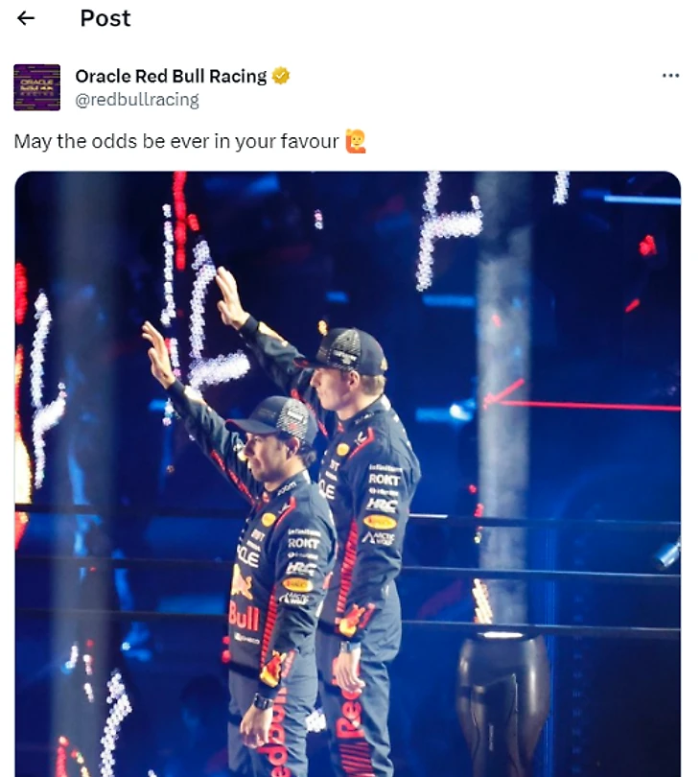700x777 pixels.
Task: Click the rear driver's raised hand
Action: click(x=231, y=296)
